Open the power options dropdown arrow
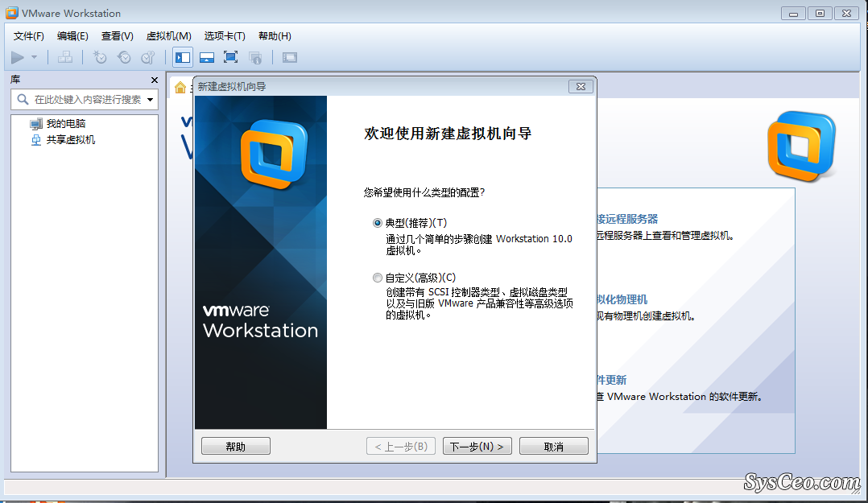 tap(35, 58)
